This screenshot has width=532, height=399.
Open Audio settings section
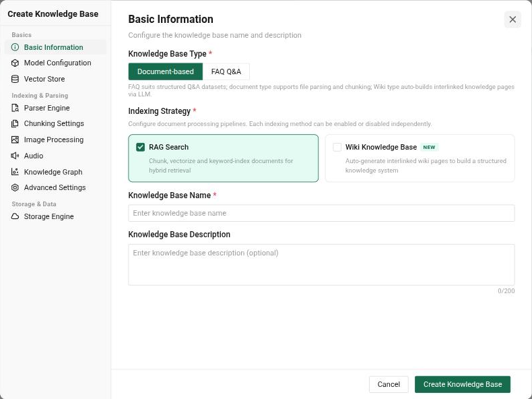coord(55,156)
